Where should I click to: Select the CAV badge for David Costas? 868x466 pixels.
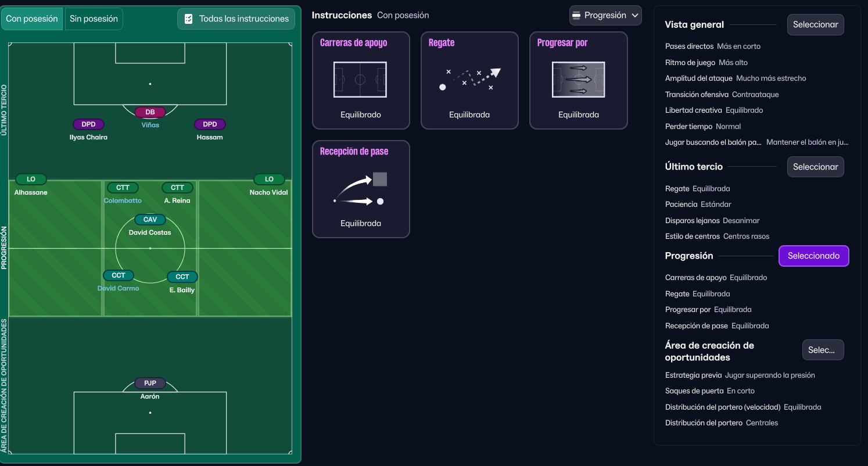[x=150, y=220]
